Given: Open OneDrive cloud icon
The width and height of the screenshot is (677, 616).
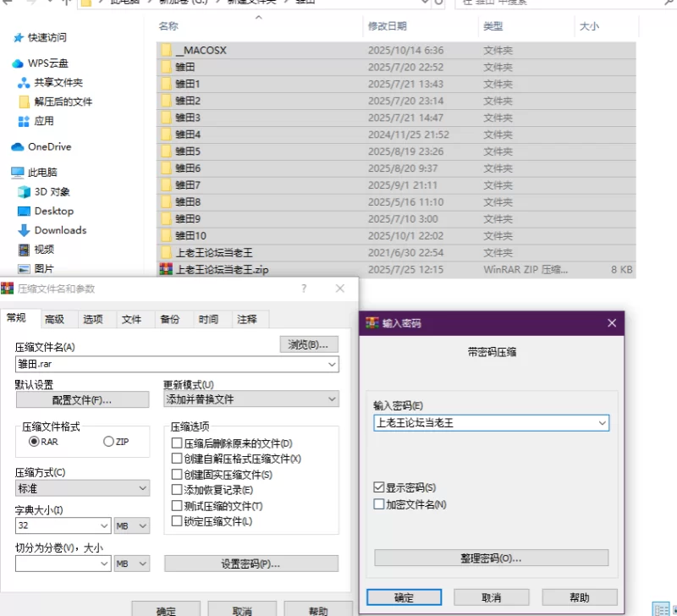Looking at the screenshot, I should [x=18, y=146].
